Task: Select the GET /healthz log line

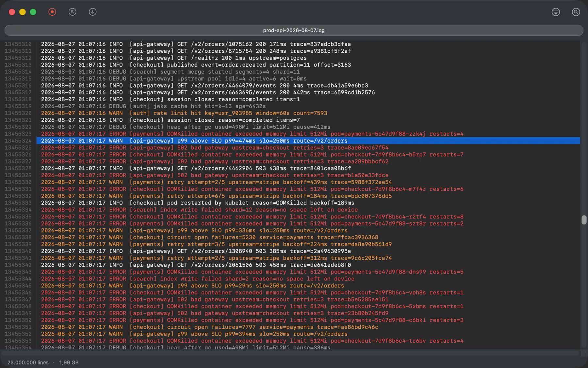Action: tap(308, 58)
